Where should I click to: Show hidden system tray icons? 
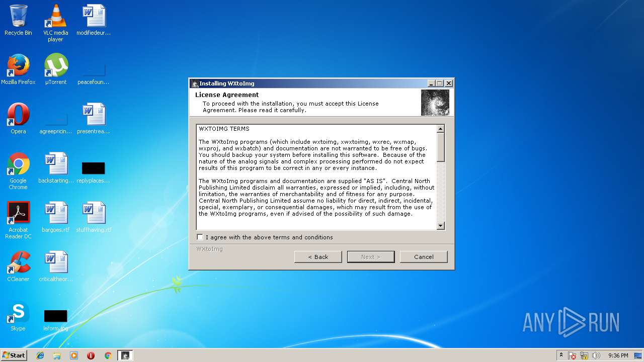(561, 355)
